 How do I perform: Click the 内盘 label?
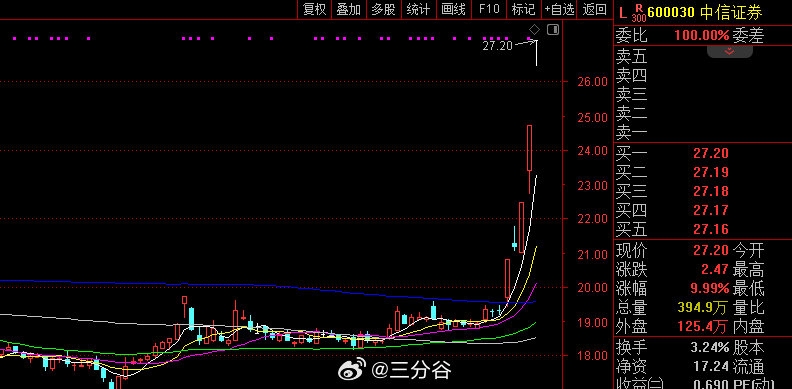click(x=748, y=327)
